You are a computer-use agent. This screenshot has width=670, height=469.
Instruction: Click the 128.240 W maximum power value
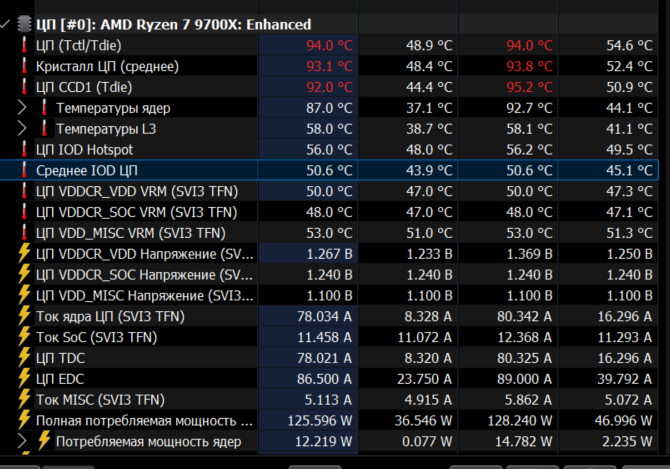click(x=520, y=421)
